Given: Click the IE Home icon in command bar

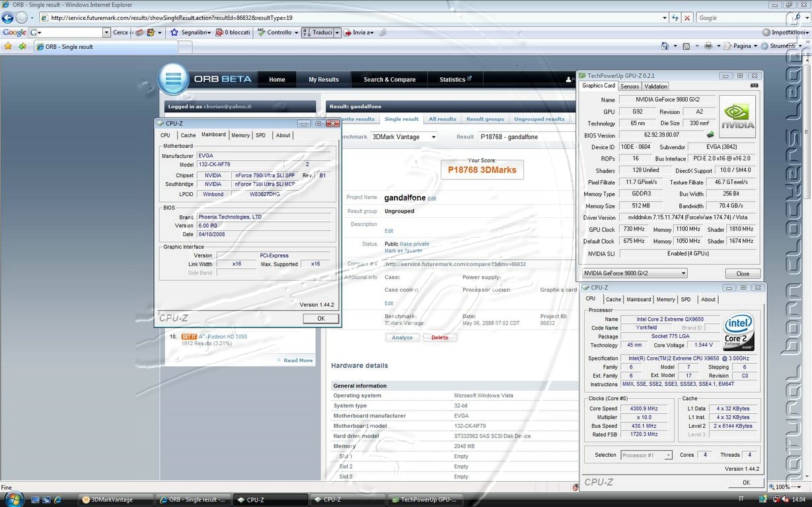Looking at the screenshot, I should 666,46.
